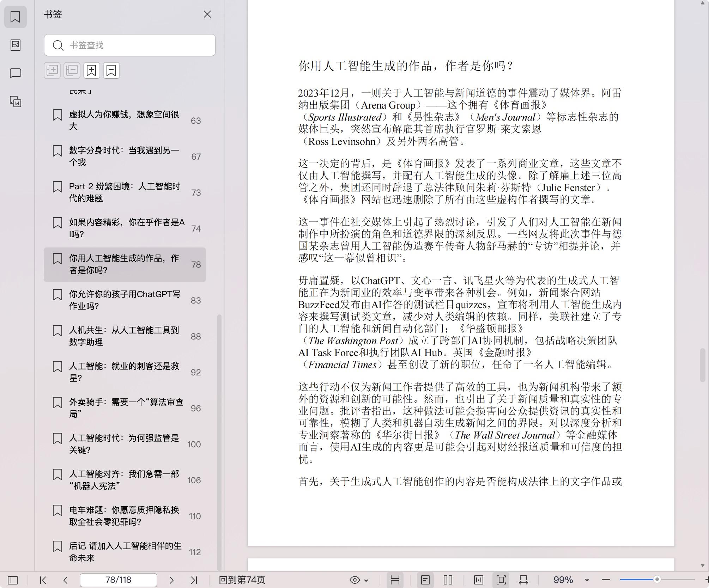Image resolution: width=709 pixels, height=588 pixels.
Task: Go to the previous page
Action: point(65,580)
